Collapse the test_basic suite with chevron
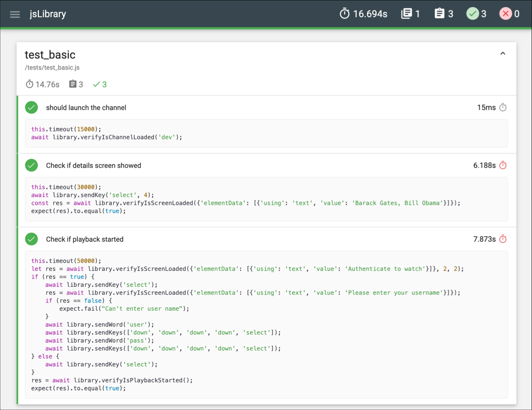 [502, 53]
